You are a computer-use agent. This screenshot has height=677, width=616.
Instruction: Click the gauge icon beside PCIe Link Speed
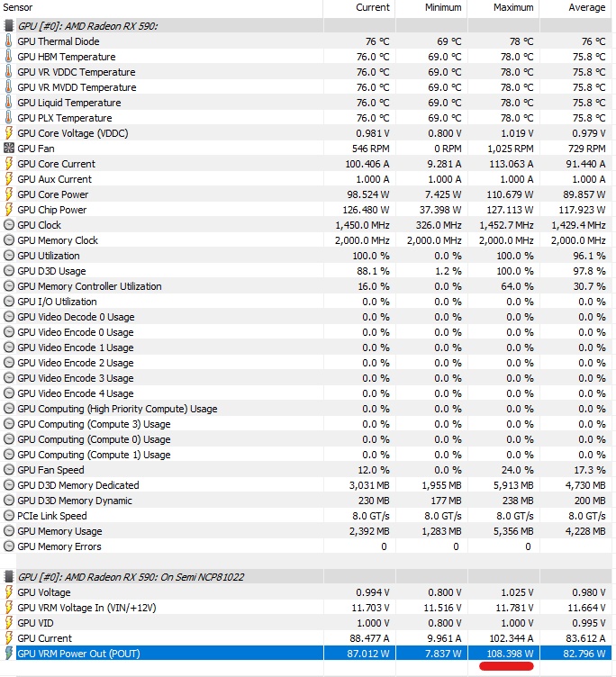point(9,516)
